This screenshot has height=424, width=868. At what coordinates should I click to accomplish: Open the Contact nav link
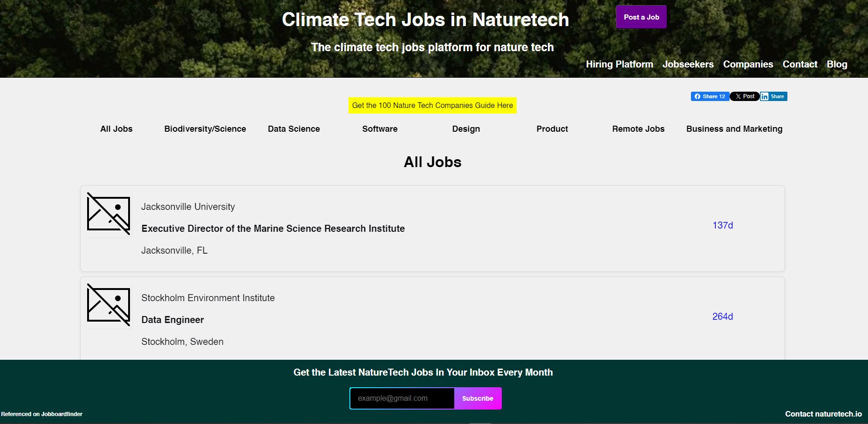click(800, 64)
